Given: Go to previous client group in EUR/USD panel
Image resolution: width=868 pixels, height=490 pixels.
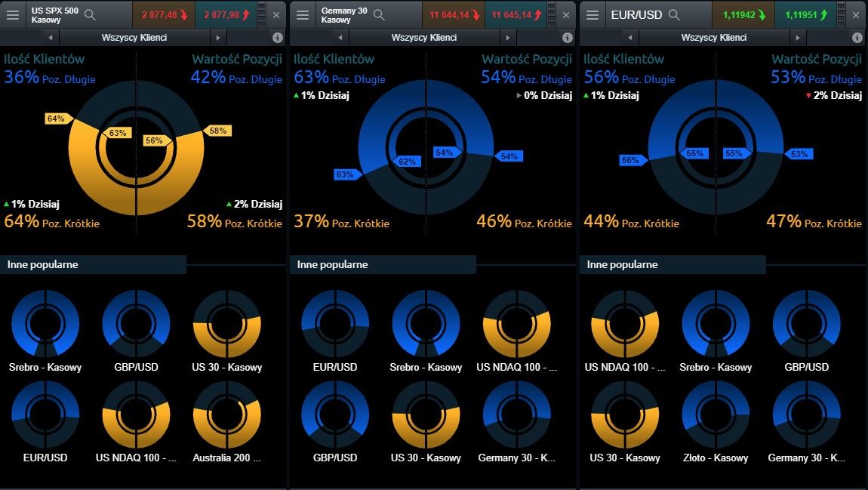Looking at the screenshot, I should pyautogui.click(x=630, y=38).
